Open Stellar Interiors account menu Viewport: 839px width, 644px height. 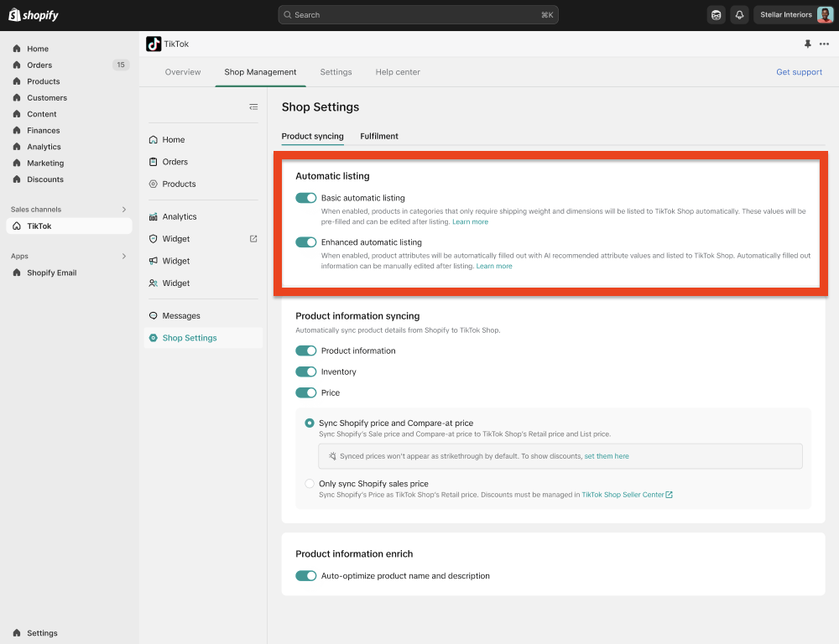(x=793, y=15)
